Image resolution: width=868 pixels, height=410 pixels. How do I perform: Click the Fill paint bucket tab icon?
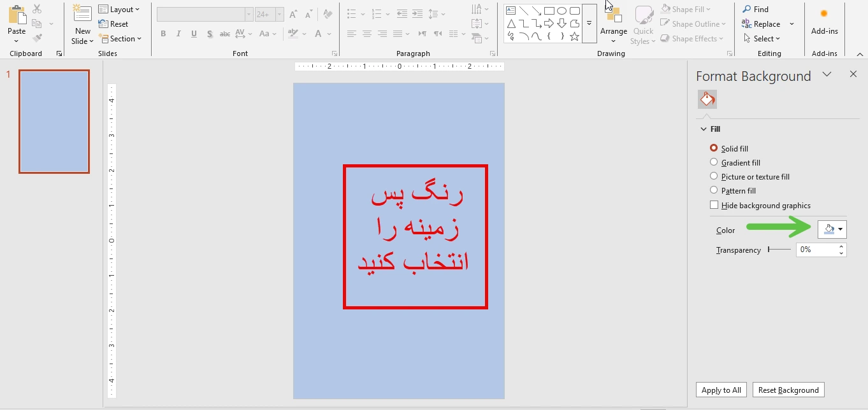707,99
